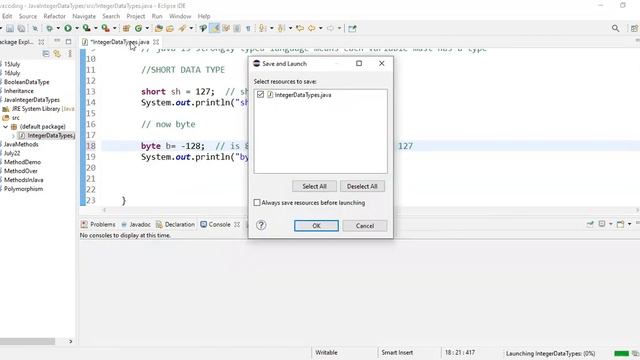Image resolution: width=640 pixels, height=360 pixels.
Task: Toggle Mark Occurrences highlighted toolbar icon
Action: pos(214,28)
